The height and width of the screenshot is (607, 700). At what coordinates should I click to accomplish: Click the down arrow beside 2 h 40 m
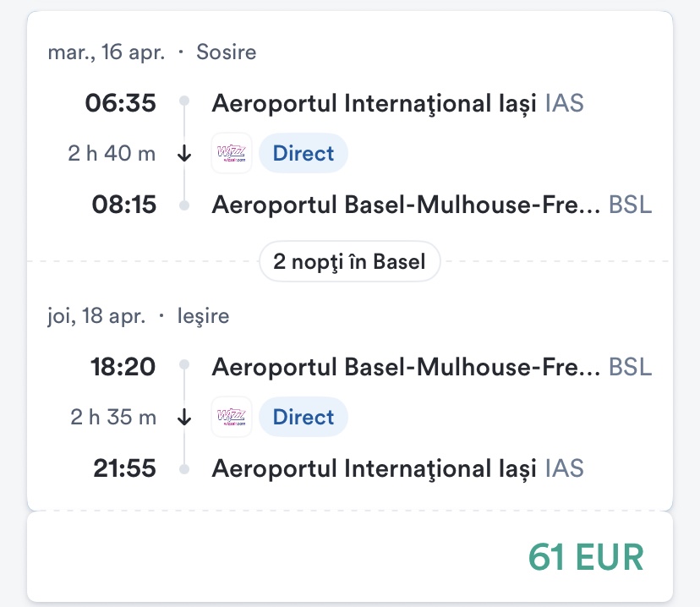coord(184,154)
